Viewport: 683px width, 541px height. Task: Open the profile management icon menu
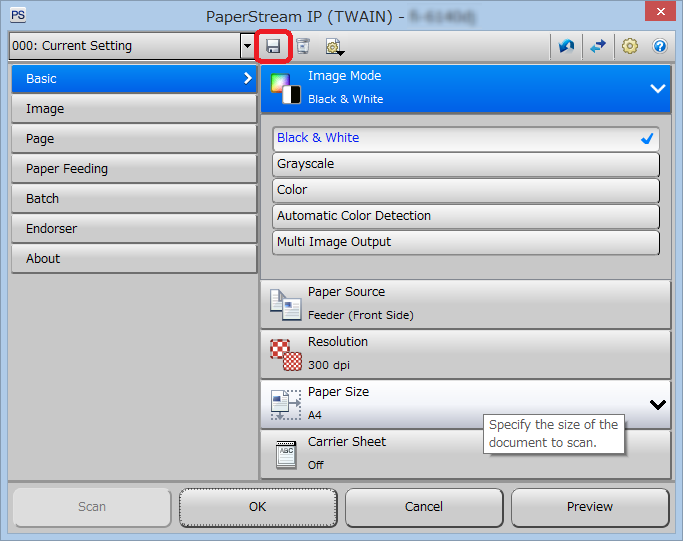[x=334, y=46]
